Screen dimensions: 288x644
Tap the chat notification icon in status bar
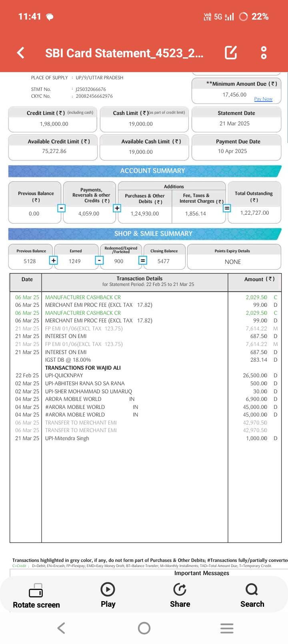point(50,17)
